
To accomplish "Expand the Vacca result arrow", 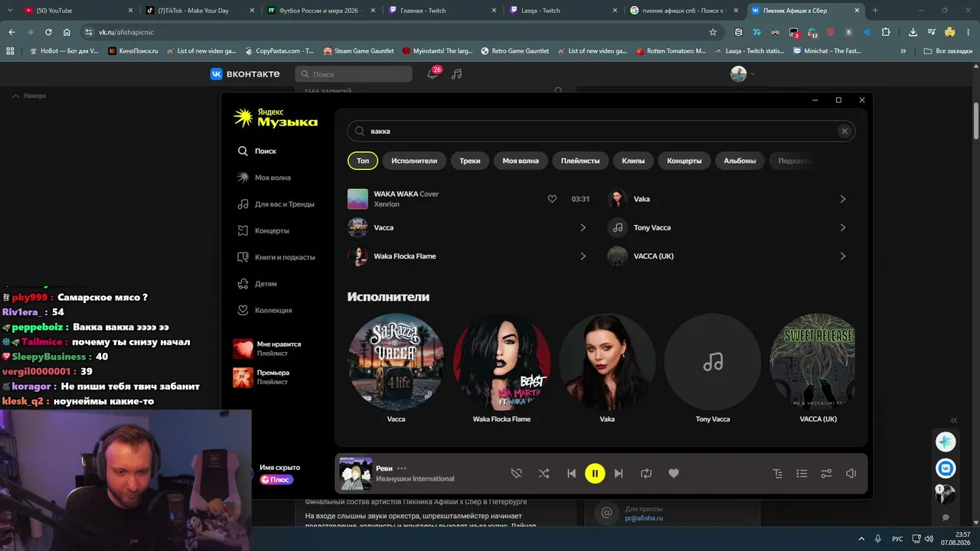I will click(x=583, y=228).
